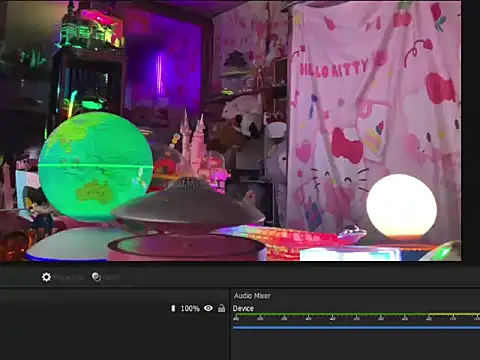480x360 pixels.
Task: Open source filters via the circles icon
Action: click(x=96, y=277)
